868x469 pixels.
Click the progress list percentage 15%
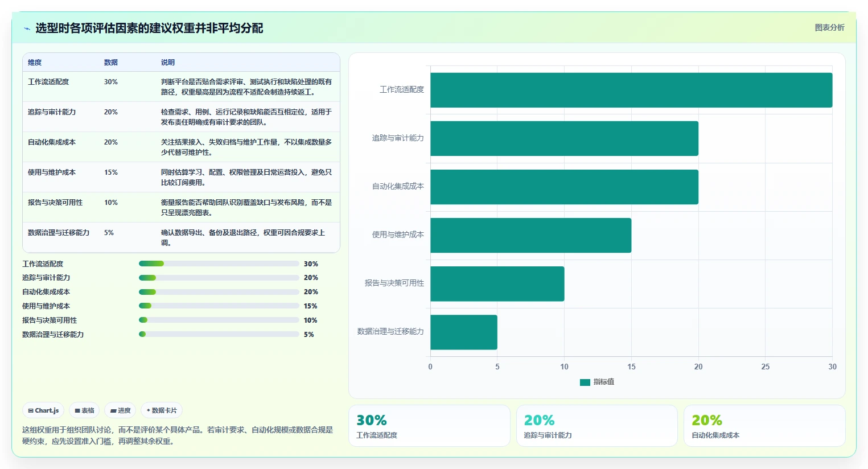pos(311,306)
